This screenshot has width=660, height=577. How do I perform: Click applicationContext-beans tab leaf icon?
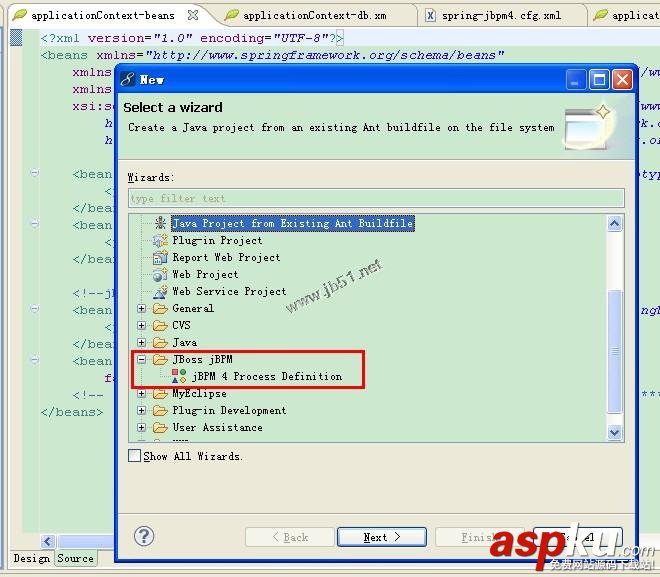tap(19, 15)
